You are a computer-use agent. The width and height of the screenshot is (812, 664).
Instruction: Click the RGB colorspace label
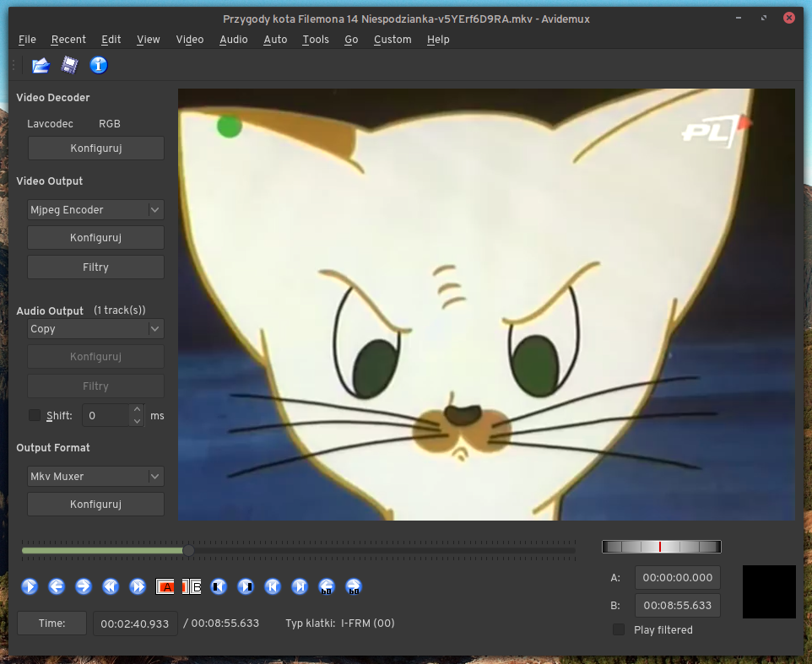[x=109, y=124]
